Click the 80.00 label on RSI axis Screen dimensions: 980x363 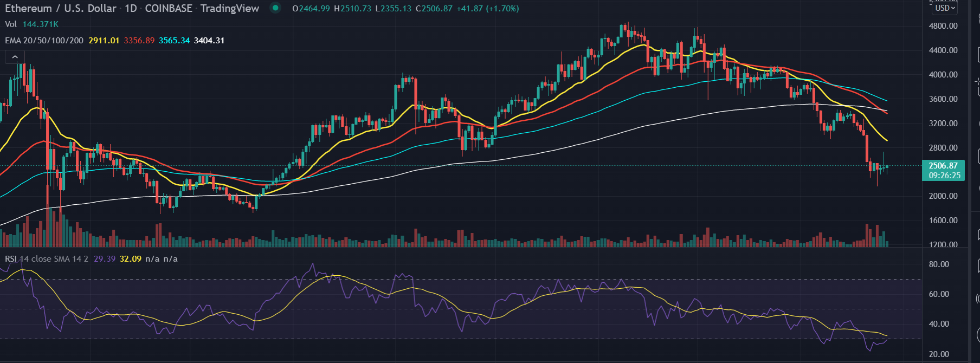coord(939,264)
